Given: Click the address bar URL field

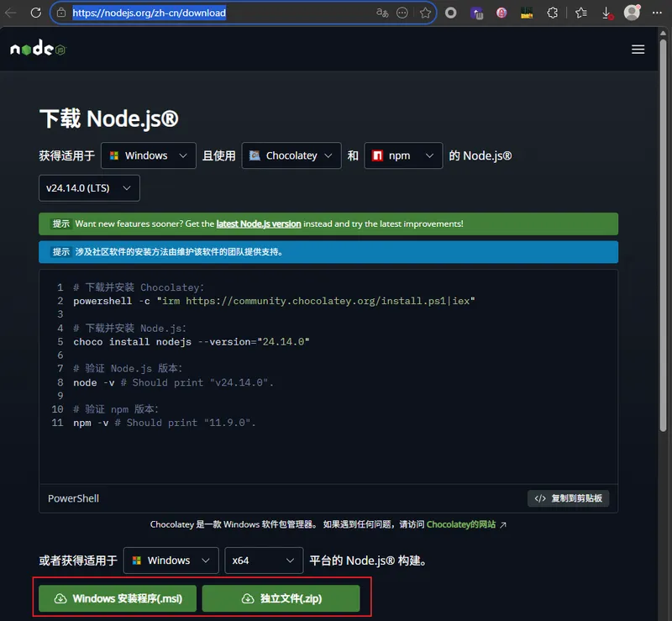Looking at the screenshot, I should point(244,13).
